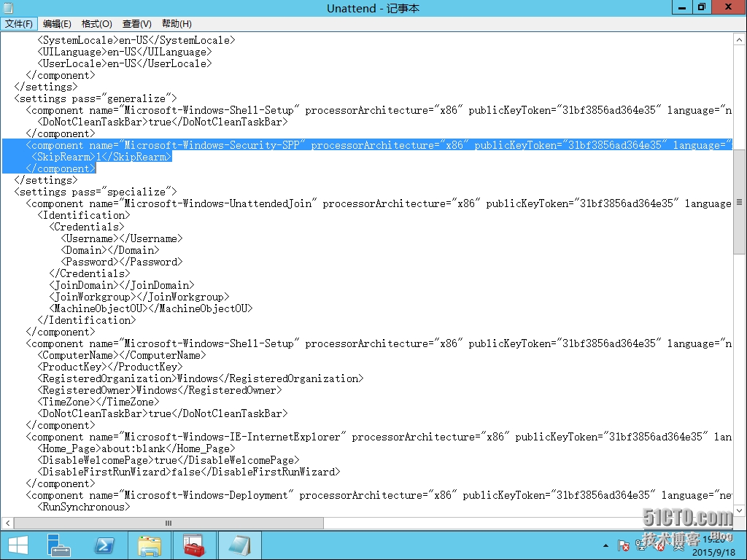747x560 pixels.
Task: Click the Microsoft-Windows-UnattendedJoin component line
Action: point(379,203)
